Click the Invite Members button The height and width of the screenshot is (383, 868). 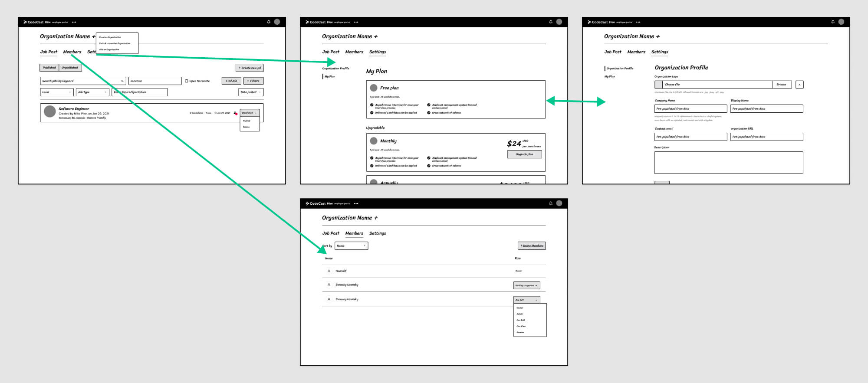pyautogui.click(x=532, y=246)
